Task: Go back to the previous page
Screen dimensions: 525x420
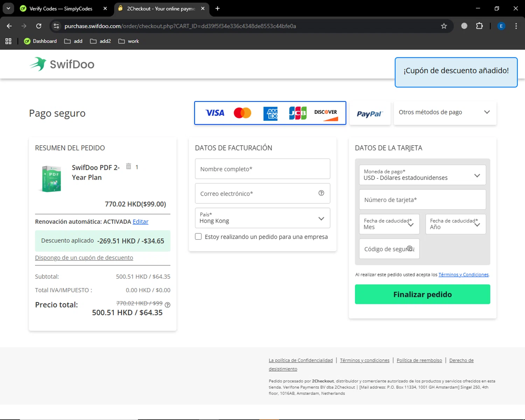Action: [9, 26]
